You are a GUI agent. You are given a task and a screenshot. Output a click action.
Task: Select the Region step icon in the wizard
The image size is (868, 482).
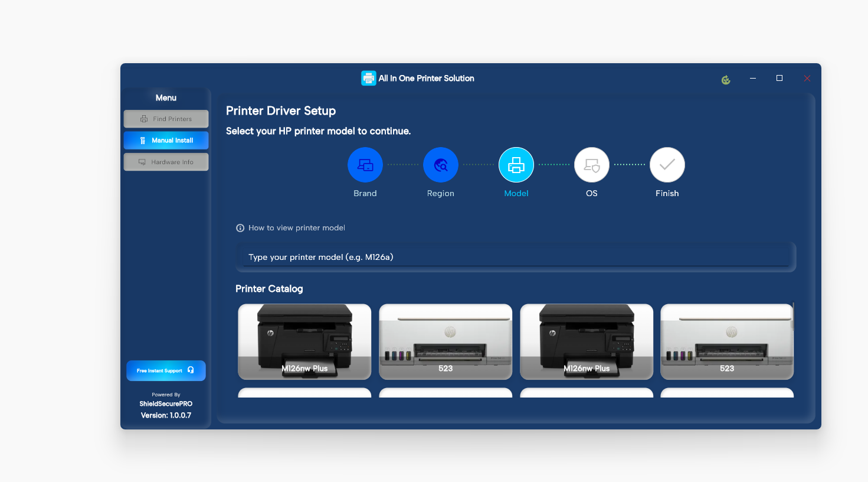click(440, 165)
